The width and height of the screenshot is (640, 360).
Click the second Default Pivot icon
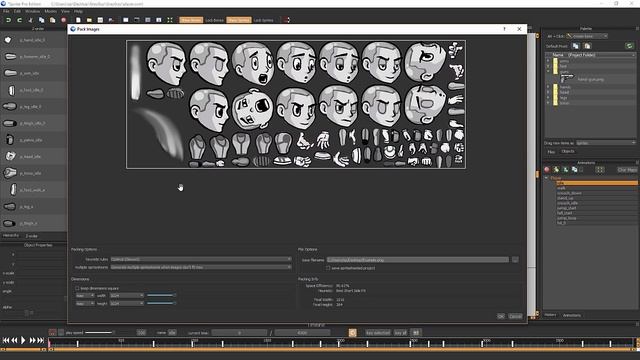click(x=587, y=46)
